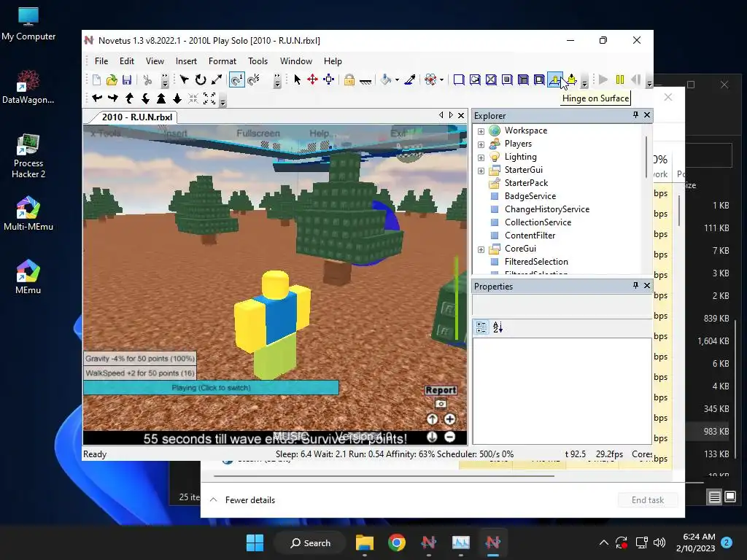Viewport: 747px width, 560px height.
Task: Zoom out with down arrow icon
Action: [x=177, y=98]
